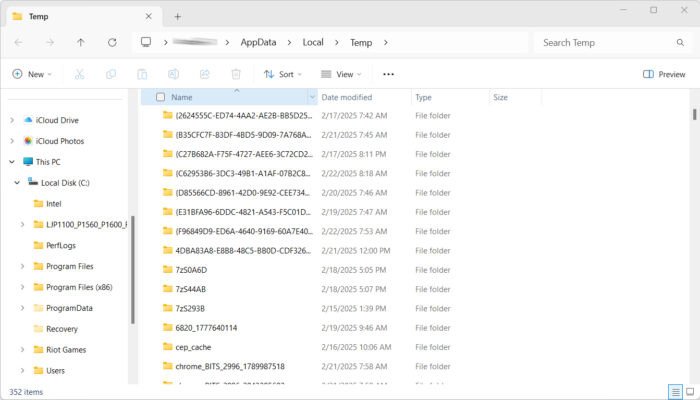
Task: Open the New dropdown menu
Action: point(32,74)
